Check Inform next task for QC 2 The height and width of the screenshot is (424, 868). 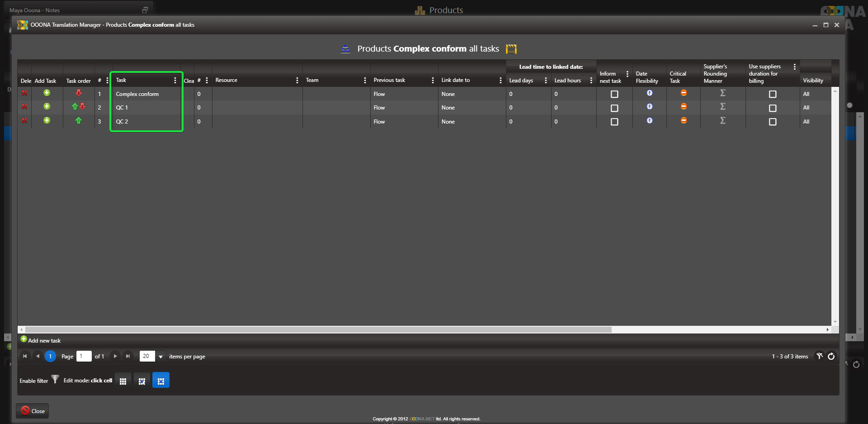coord(614,122)
